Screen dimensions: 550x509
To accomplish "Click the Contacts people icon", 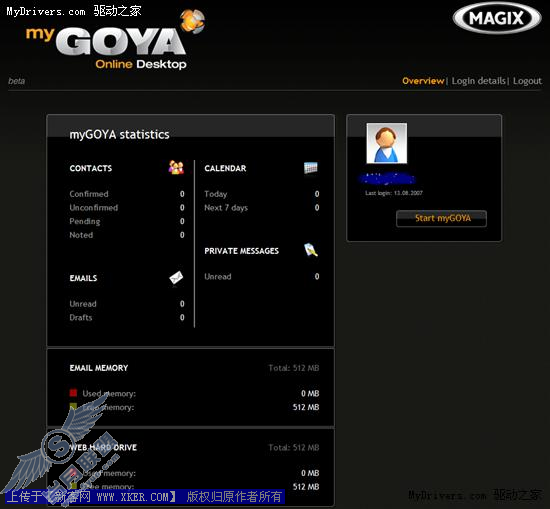I will [176, 168].
